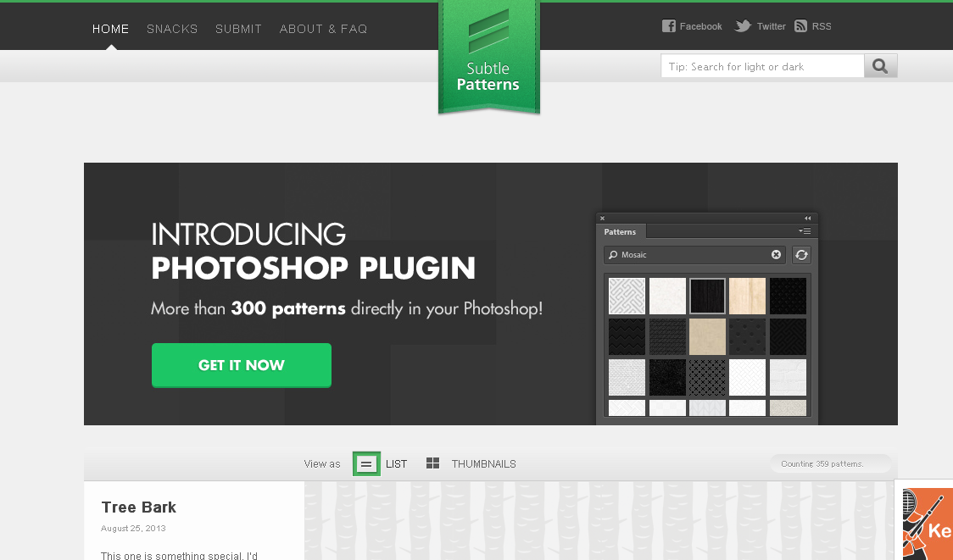Image resolution: width=953 pixels, height=560 pixels.
Task: Click the refresh icon in Patterns panel
Action: pos(801,255)
